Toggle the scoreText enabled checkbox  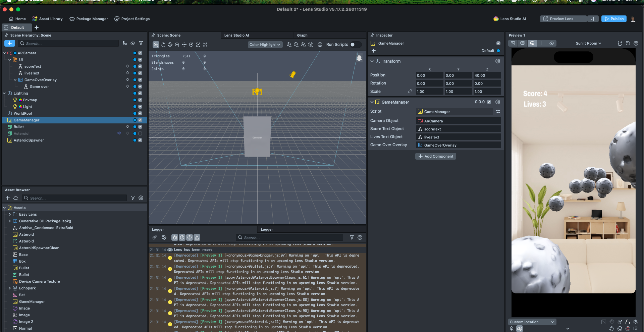[140, 66]
